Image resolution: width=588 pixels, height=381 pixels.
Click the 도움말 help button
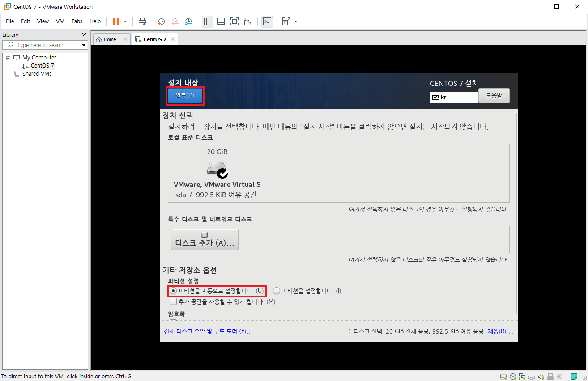[x=494, y=96]
